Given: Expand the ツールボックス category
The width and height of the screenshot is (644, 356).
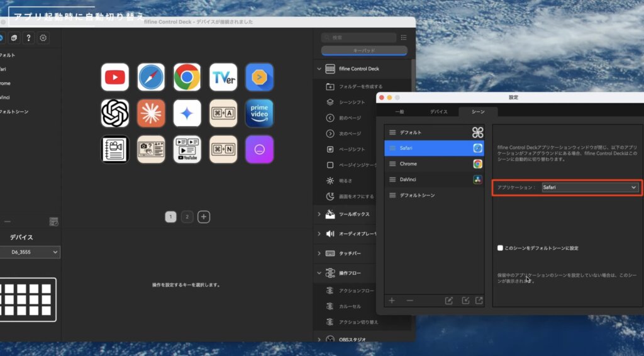Looking at the screenshot, I should (319, 214).
